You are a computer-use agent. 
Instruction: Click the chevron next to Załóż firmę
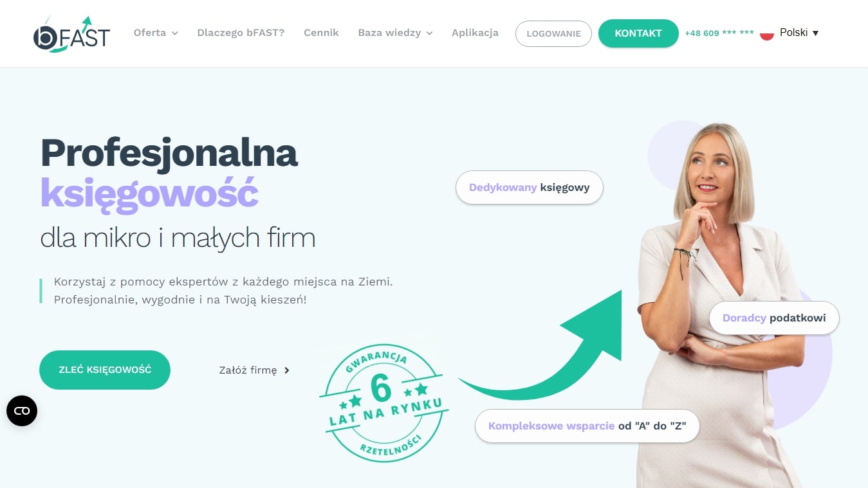(287, 370)
